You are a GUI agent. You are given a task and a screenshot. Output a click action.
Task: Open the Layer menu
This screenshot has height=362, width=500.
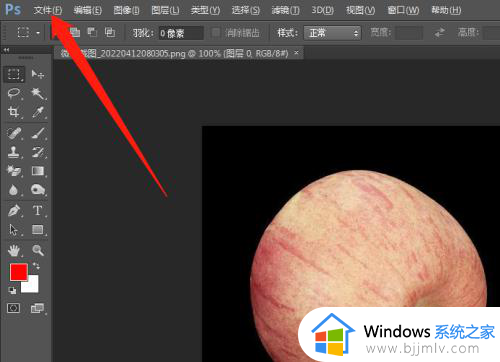tap(165, 10)
